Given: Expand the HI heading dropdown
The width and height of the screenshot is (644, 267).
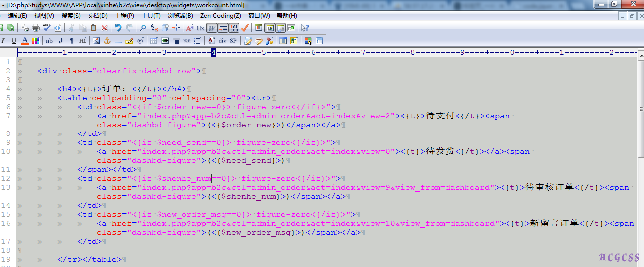Looking at the screenshot, I should click(83, 41).
